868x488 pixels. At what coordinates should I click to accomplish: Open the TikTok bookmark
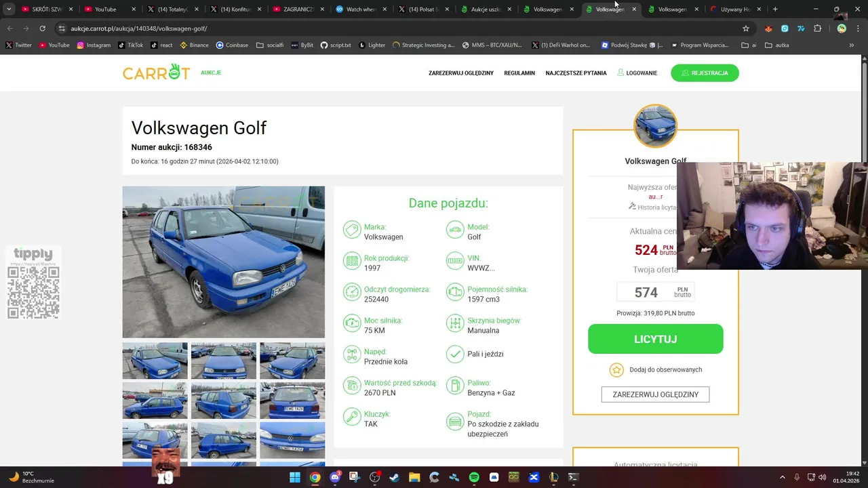point(130,45)
